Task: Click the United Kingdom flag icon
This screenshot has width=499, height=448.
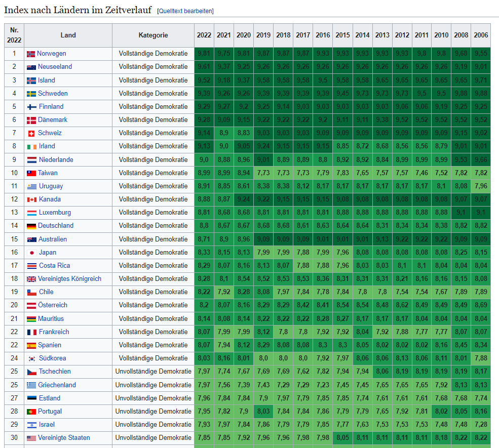Action: (31, 279)
